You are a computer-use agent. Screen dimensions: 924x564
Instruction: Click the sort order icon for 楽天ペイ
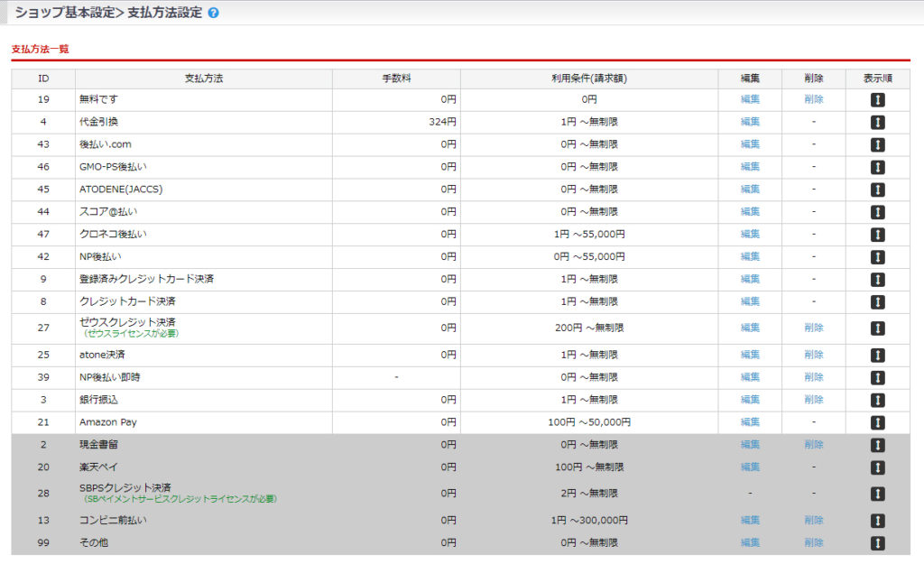pos(877,467)
